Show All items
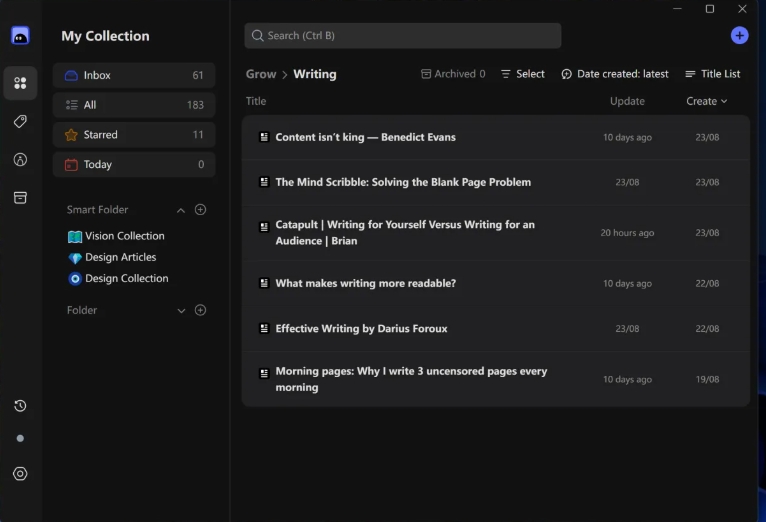Image resolution: width=766 pixels, height=522 pixels. click(x=134, y=105)
